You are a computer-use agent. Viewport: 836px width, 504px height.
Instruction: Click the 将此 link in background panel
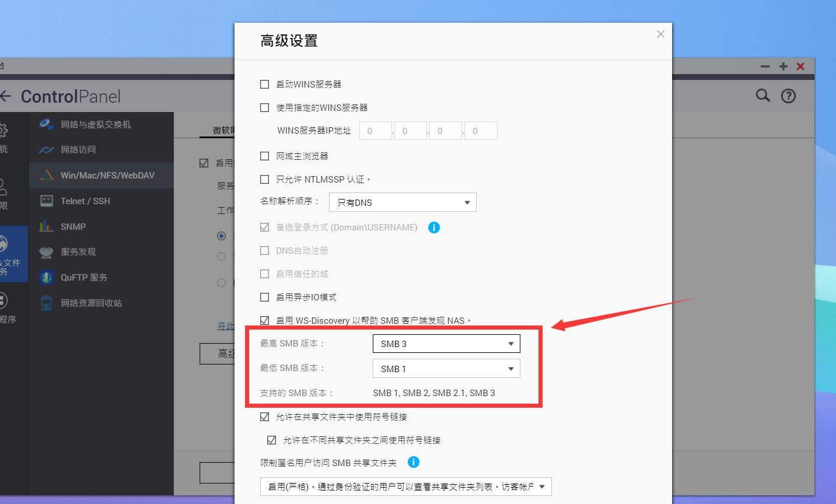[x=225, y=325]
